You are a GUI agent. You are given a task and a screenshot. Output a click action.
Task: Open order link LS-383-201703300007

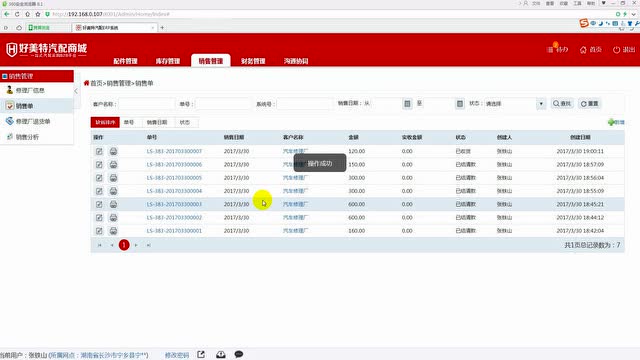tap(174, 151)
